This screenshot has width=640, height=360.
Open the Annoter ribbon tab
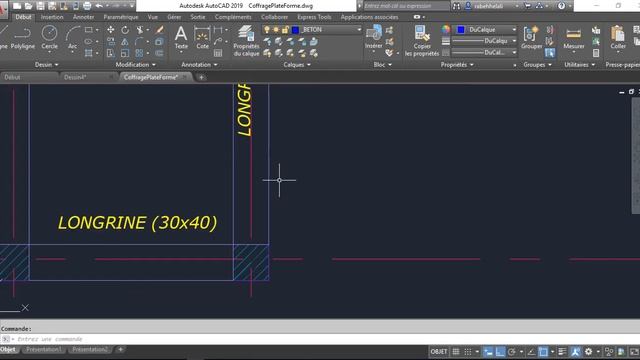click(83, 17)
